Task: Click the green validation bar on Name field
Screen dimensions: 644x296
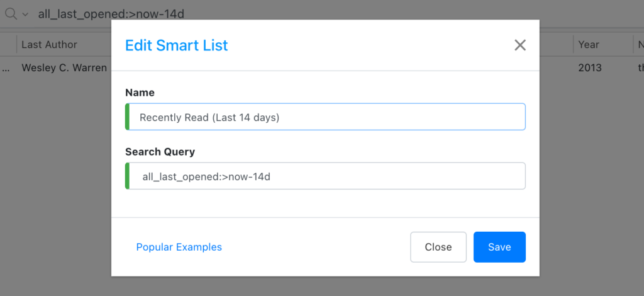Action: [128, 117]
